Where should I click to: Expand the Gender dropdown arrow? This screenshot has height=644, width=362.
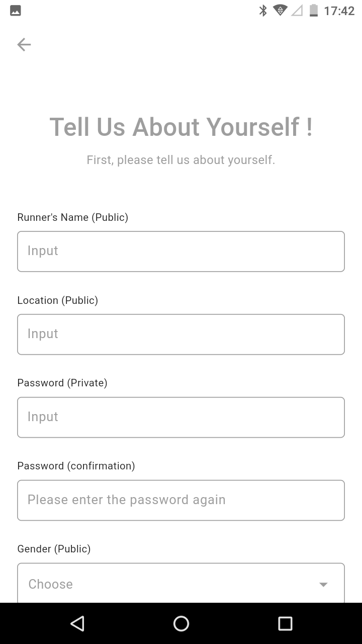point(323,584)
